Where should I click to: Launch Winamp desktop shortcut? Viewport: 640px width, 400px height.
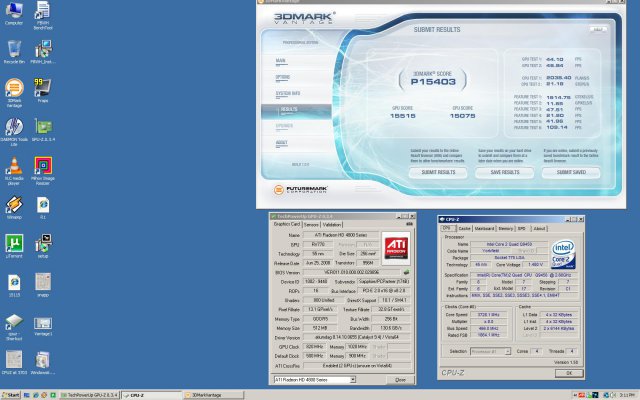14,207
